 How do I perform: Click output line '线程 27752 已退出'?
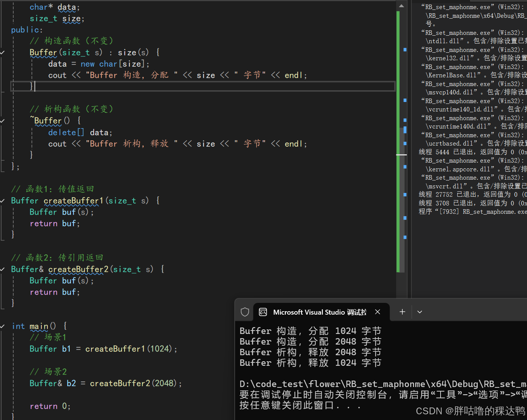[x=473, y=194]
